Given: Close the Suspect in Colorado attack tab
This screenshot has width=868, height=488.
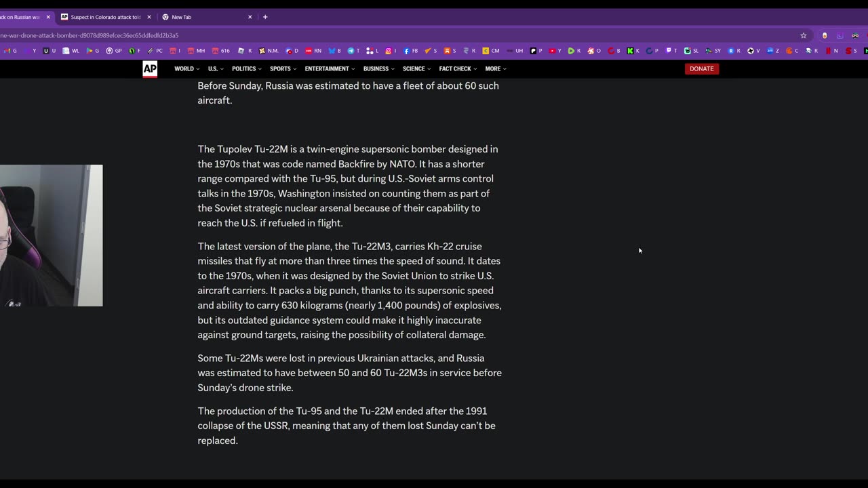Looking at the screenshot, I should click(149, 17).
